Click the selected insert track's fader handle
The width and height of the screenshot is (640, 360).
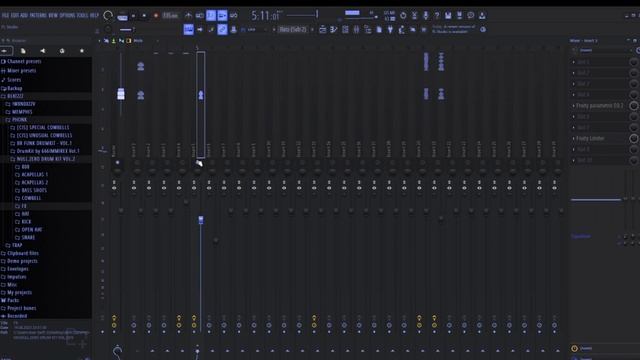point(201,220)
